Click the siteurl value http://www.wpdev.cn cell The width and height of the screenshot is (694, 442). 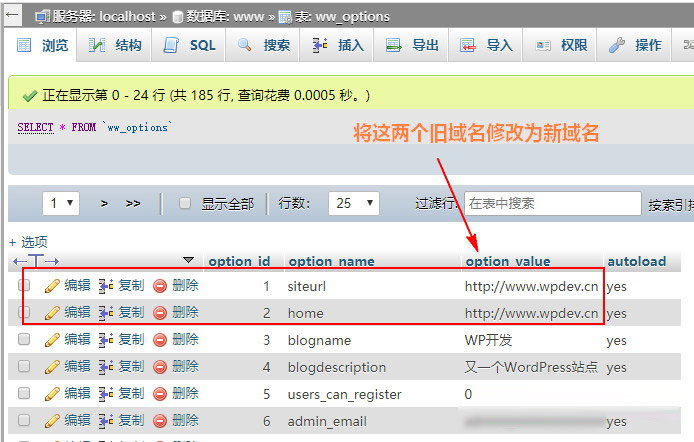(x=531, y=286)
